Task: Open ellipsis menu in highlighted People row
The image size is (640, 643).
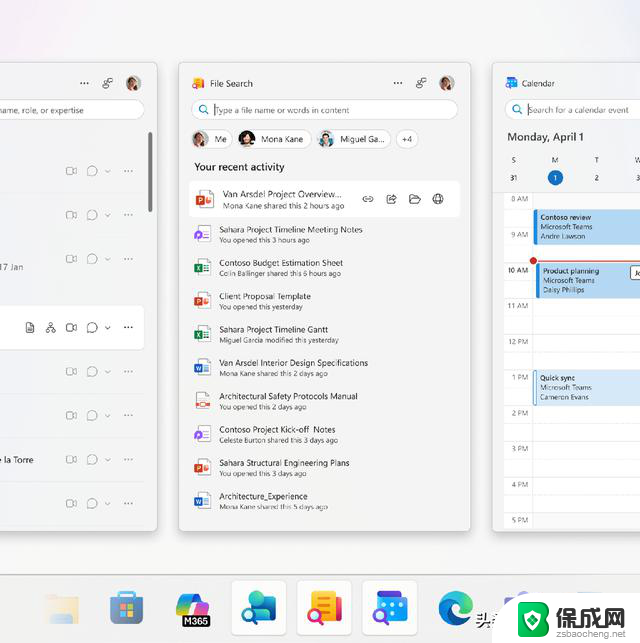Action: pyautogui.click(x=128, y=327)
